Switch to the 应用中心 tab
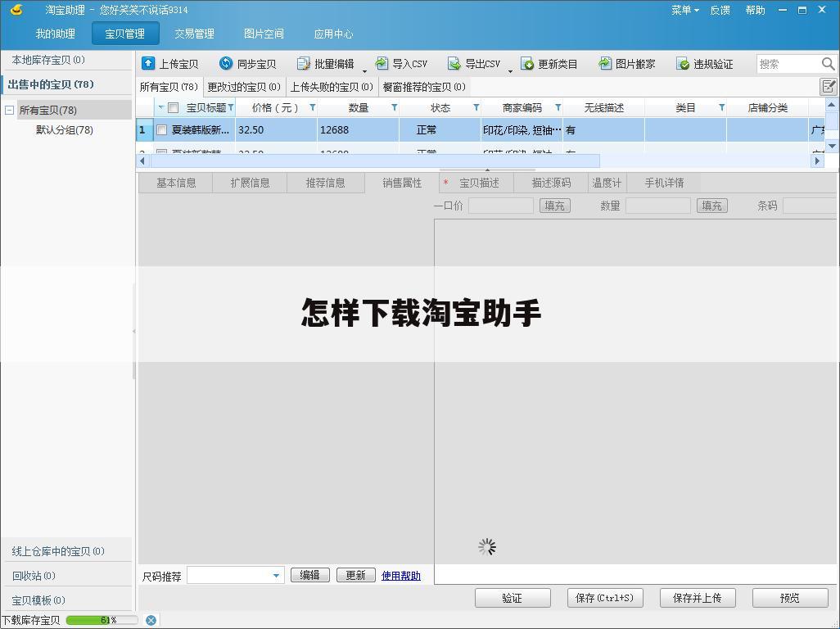Image resolution: width=840 pixels, height=629 pixels. [x=333, y=34]
